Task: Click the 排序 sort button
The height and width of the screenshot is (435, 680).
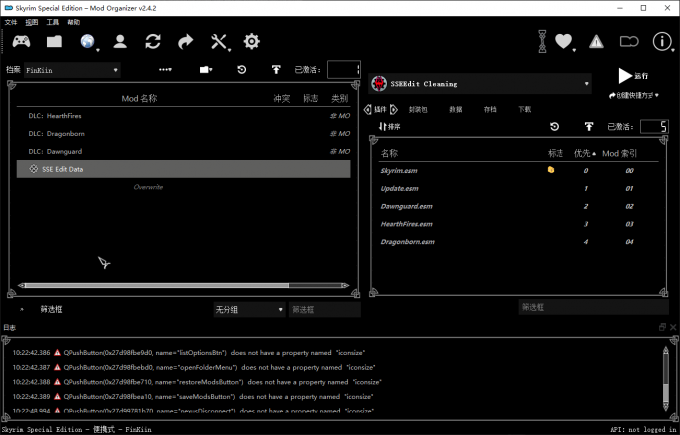Action: click(389, 127)
